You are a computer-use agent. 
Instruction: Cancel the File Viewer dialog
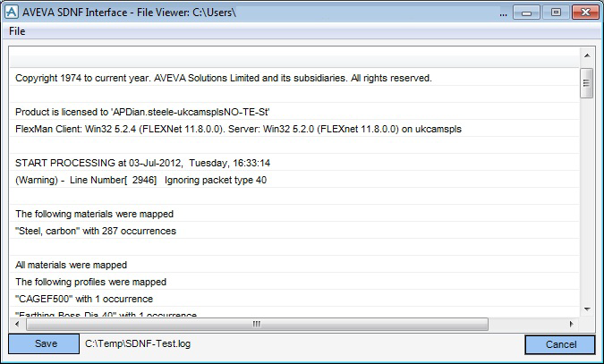coord(560,344)
